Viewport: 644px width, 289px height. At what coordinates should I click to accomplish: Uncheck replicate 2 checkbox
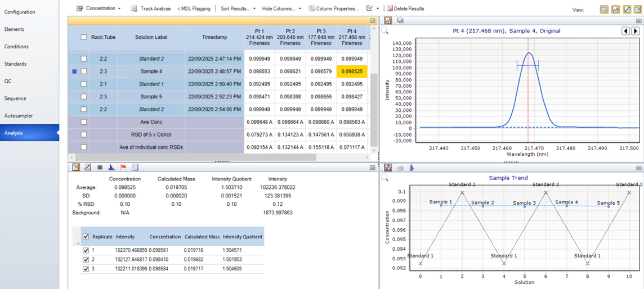(86, 260)
